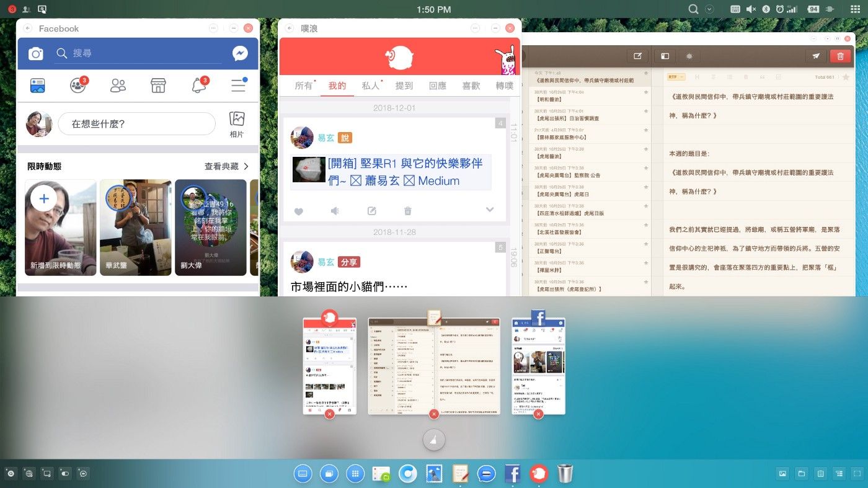Star the 明和醬油 note
This screenshot has width=868, height=488.
point(646,92)
